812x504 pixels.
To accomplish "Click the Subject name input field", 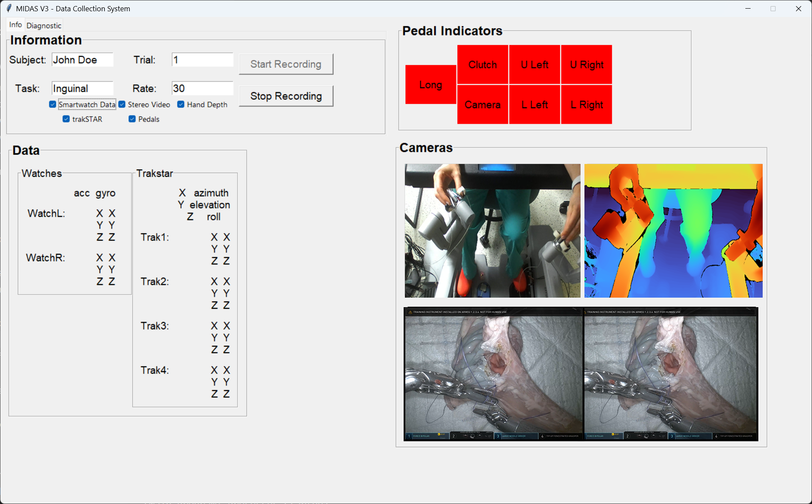I will [82, 60].
